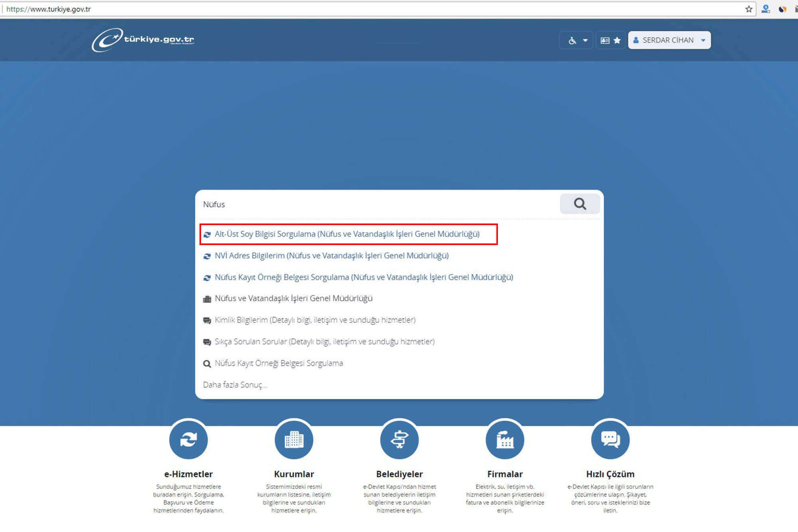
Task: Click the refresh icon beside Alt-Üst Soy Bilgisi
Action: (207, 235)
